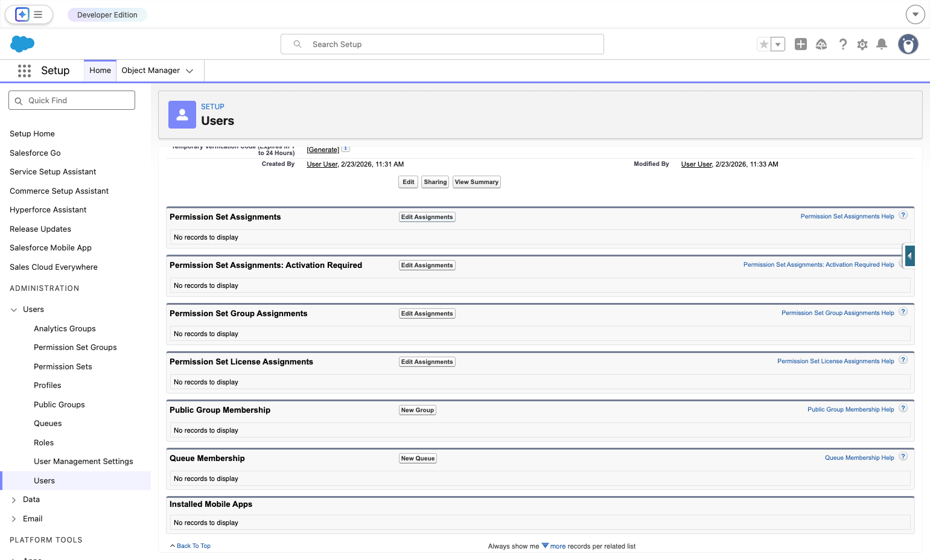The height and width of the screenshot is (560, 930).
Task: Click the Edit button for the user
Action: click(x=409, y=182)
